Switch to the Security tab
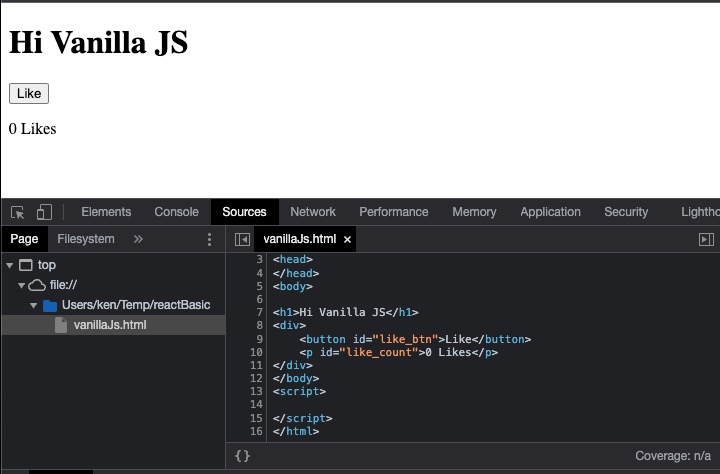This screenshot has height=474, width=720. click(626, 212)
